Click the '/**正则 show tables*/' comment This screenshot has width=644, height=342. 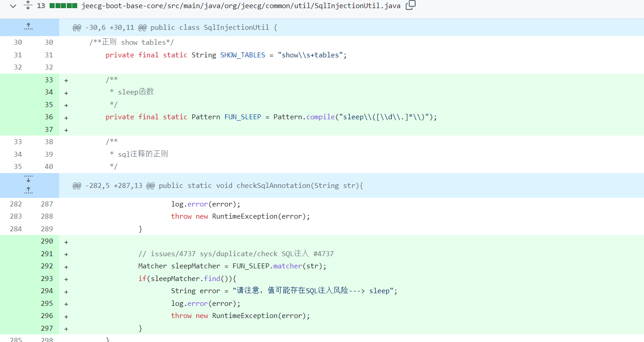coord(132,42)
